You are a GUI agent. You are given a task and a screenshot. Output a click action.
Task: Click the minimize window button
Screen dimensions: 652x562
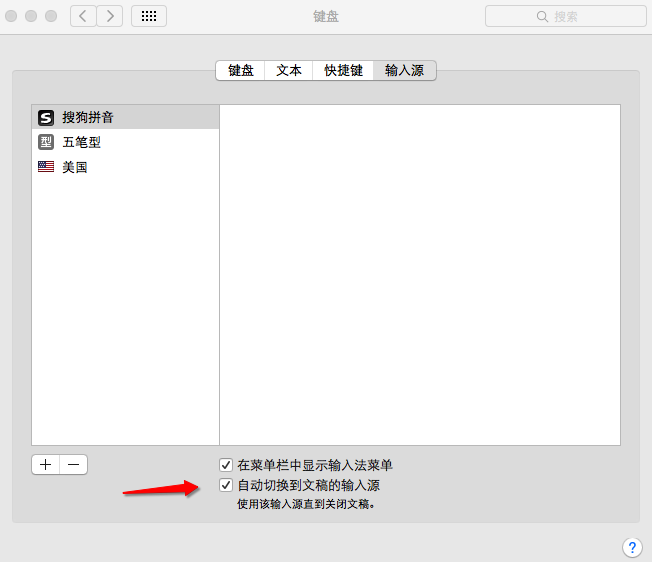pyautogui.click(x=31, y=16)
